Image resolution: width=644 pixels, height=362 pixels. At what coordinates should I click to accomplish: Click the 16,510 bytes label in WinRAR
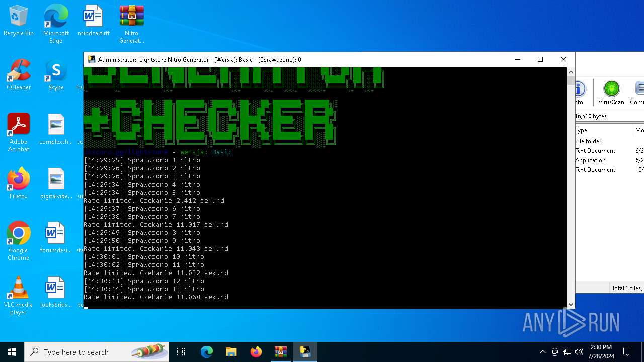[591, 116]
